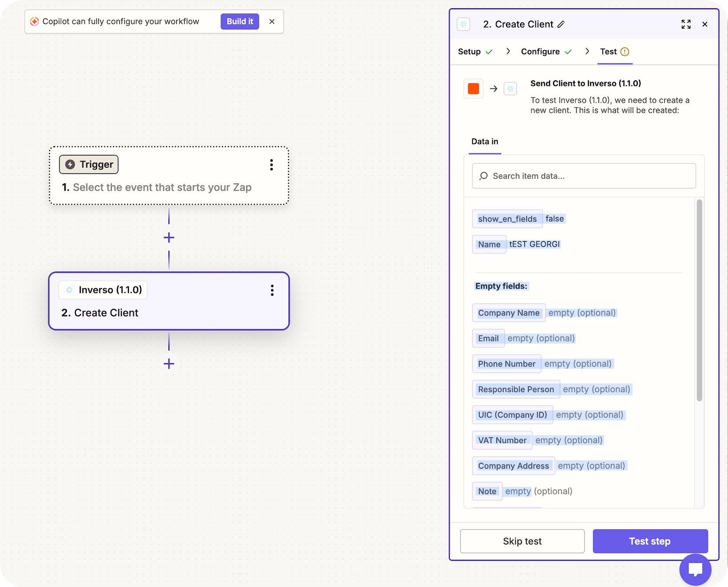Focus the Search item data field
Viewport: 728px width, 587px height.
coord(584,176)
